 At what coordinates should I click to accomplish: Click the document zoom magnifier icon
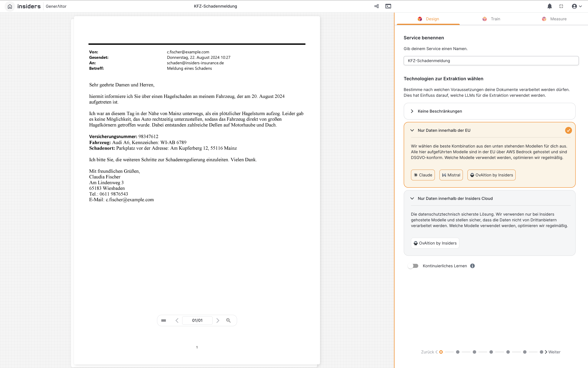[x=228, y=320]
